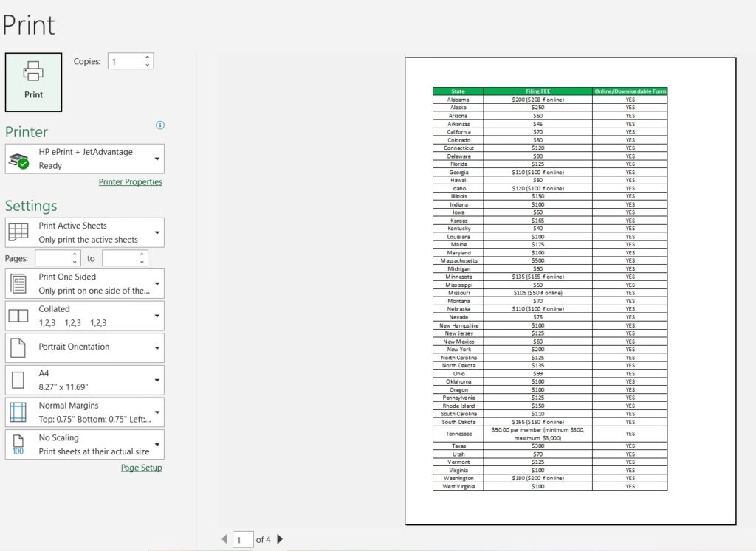Viewport: 756px width, 551px height.
Task: Click the Print button with printer icon
Action: pyautogui.click(x=33, y=82)
